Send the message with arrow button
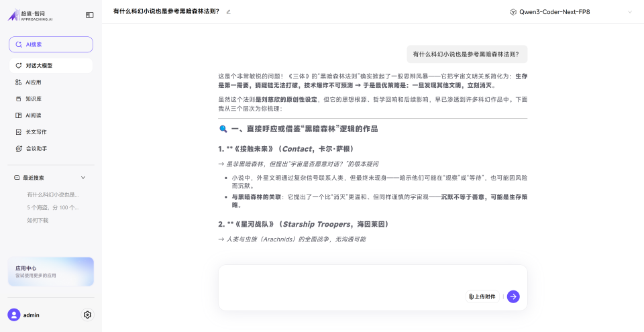 [513, 296]
